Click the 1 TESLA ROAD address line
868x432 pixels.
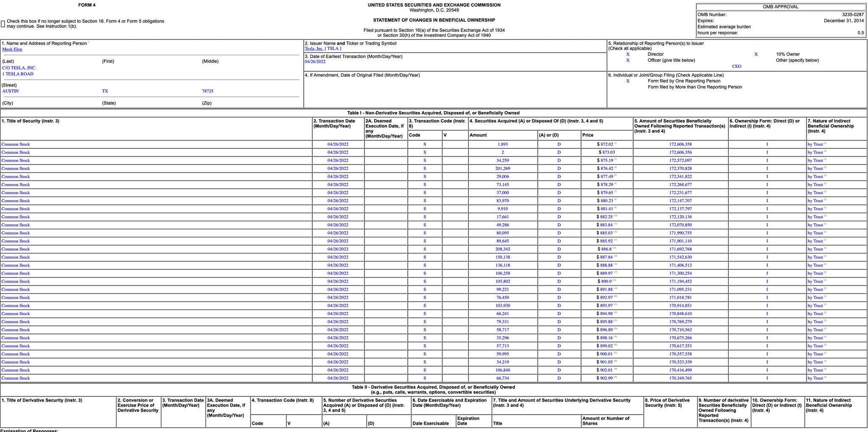pos(18,74)
